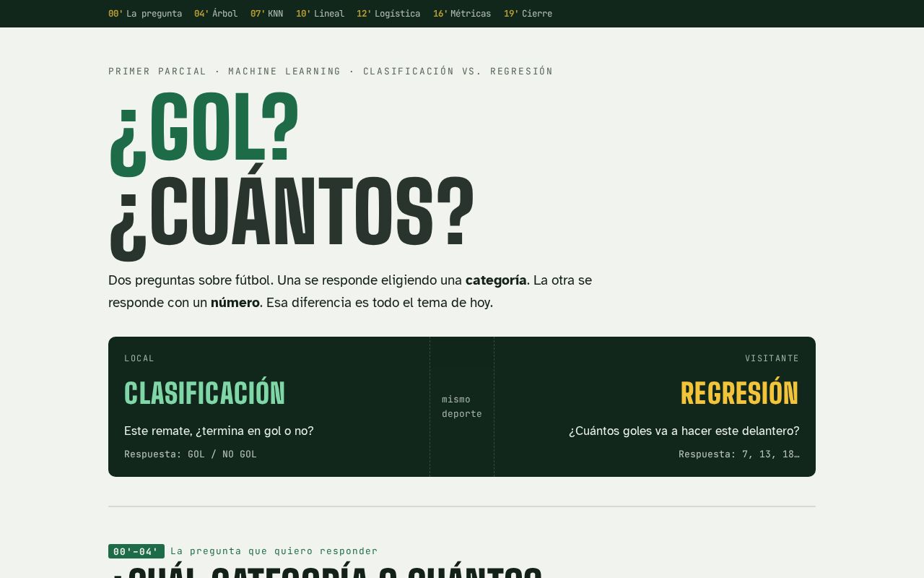924x578 pixels.
Task: Click the bold word "número"
Action: click(235, 303)
